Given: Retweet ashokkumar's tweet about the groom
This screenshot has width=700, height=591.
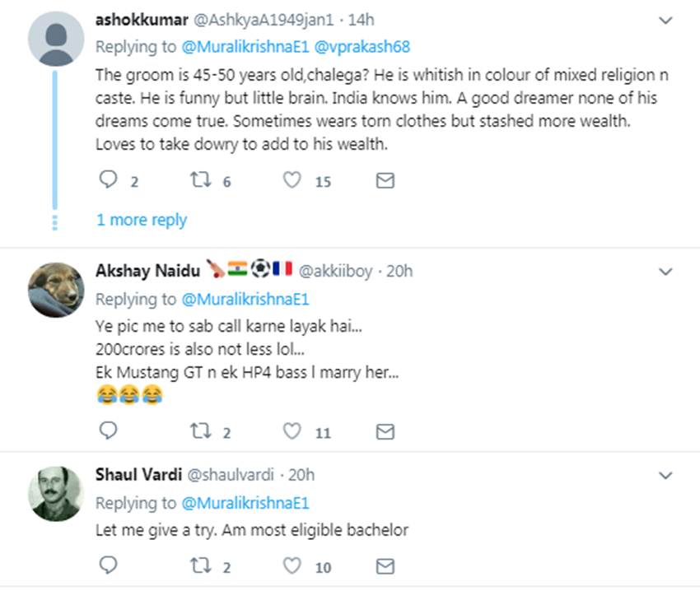Looking at the screenshot, I should coord(202,180).
